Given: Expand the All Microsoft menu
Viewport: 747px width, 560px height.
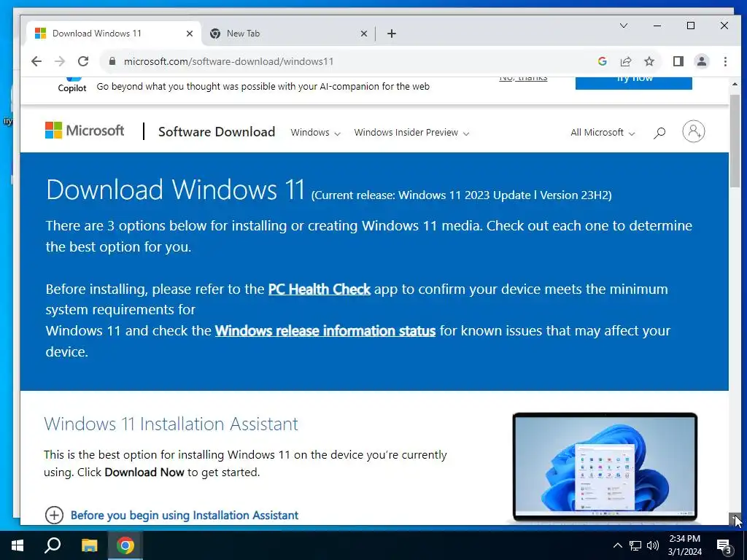Looking at the screenshot, I should pyautogui.click(x=603, y=133).
